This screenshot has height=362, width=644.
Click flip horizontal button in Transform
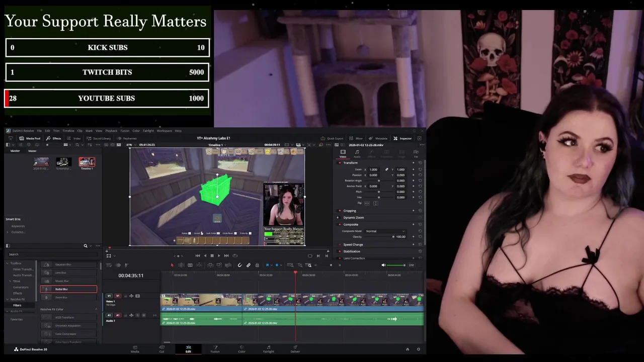367,203
